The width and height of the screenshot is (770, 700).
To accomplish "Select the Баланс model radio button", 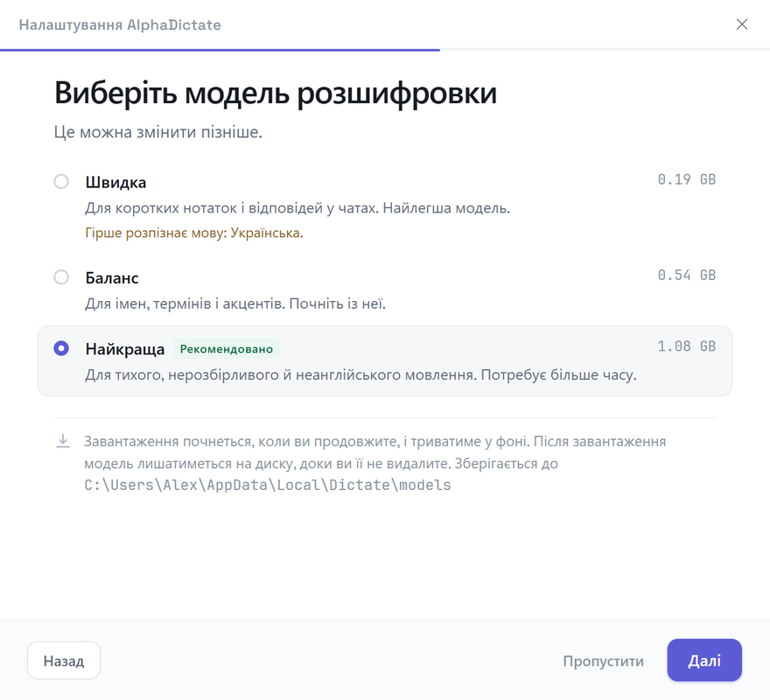I will point(61,277).
